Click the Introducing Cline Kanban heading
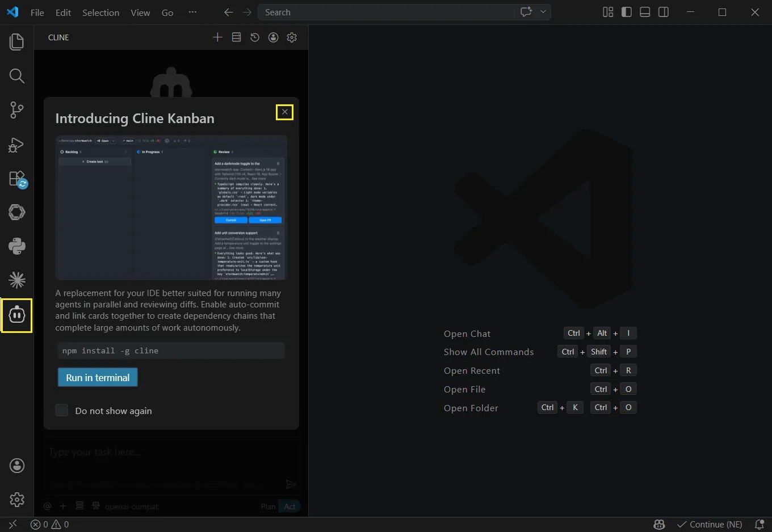The height and width of the screenshot is (532, 772). pos(135,119)
